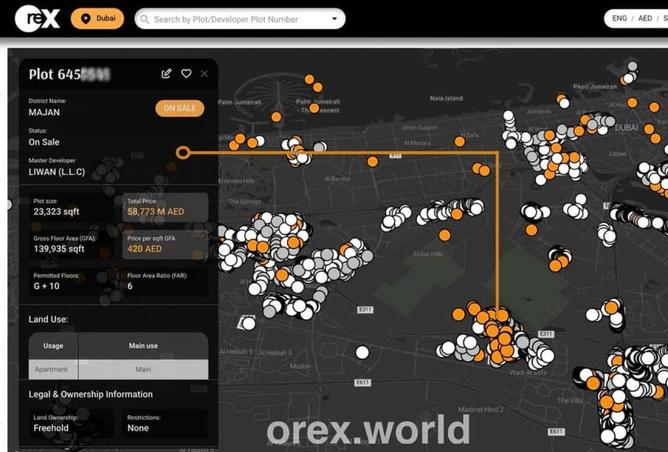The width and height of the screenshot is (668, 452).
Task: Focus the Plot Number search field
Action: 238,19
